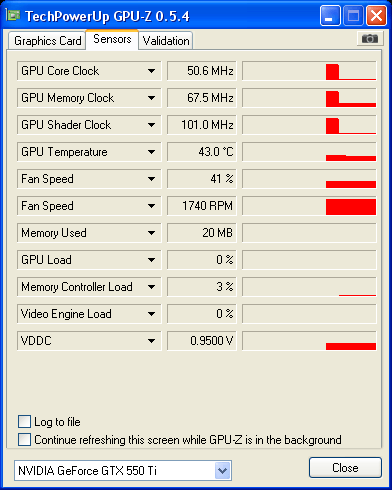This screenshot has width=392, height=490.
Task: Open the Validation tab
Action: click(x=166, y=41)
